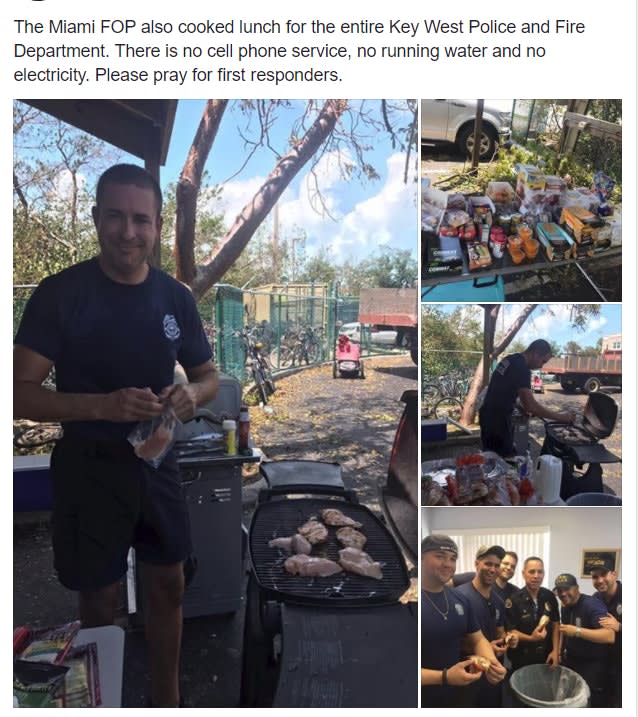
Task: Click the bag of chicken in man's hands
Action: coord(153,438)
